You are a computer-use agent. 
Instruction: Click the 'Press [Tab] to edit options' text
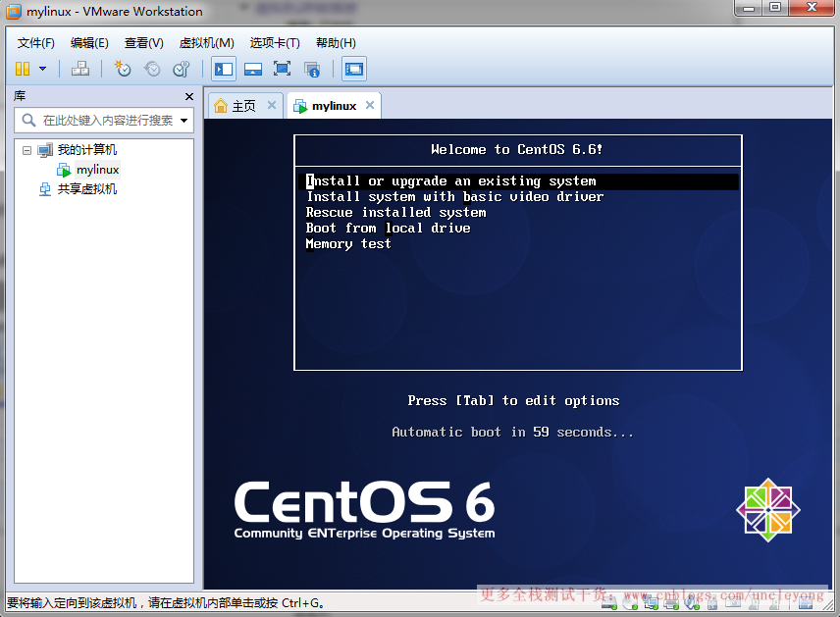[513, 400]
